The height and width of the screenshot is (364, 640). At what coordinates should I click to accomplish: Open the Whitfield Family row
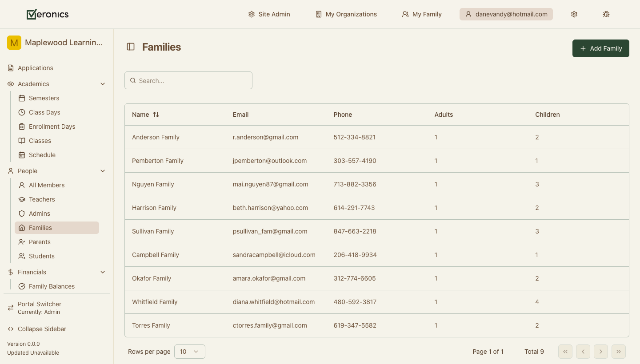tap(377, 302)
